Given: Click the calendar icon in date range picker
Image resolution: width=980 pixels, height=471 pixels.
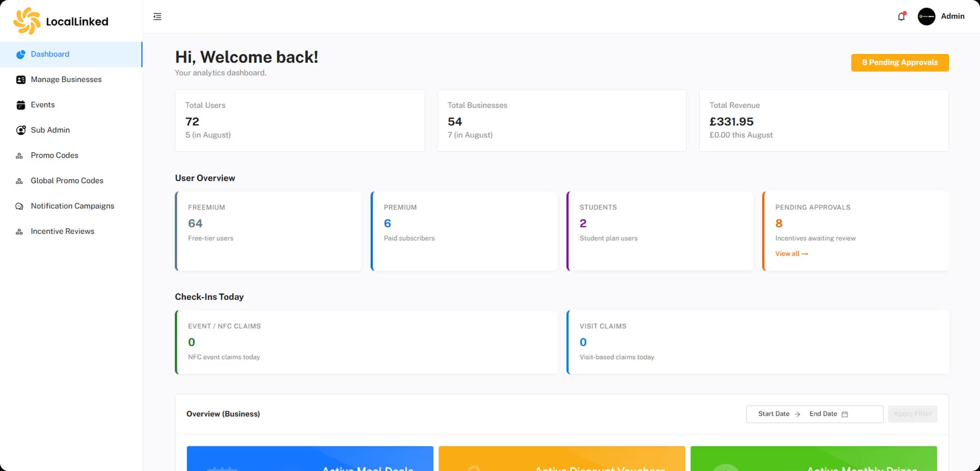Looking at the screenshot, I should [845, 414].
